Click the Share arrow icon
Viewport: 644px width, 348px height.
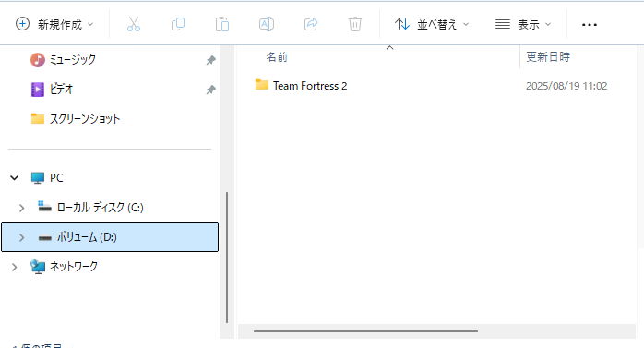[311, 24]
